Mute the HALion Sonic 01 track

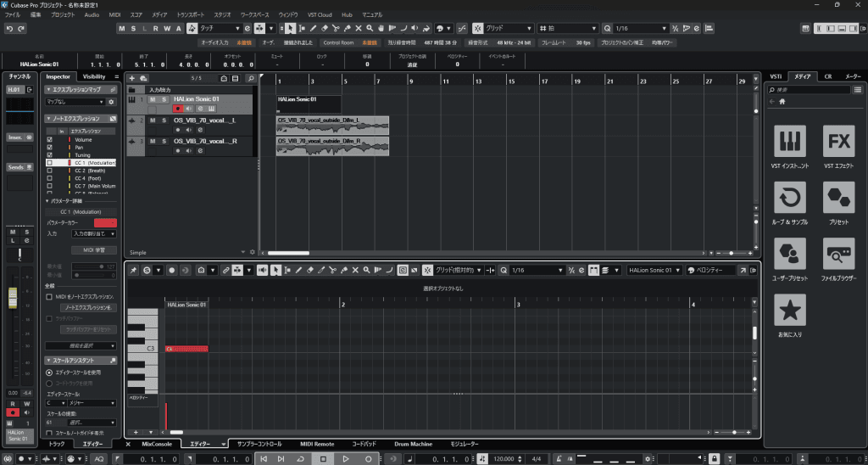pos(153,99)
